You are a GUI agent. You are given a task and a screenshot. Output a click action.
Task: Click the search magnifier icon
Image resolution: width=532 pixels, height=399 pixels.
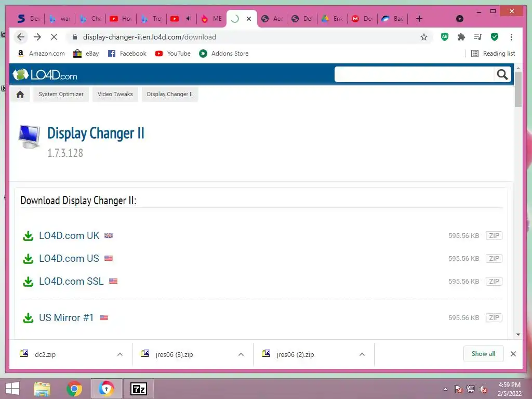coord(502,74)
